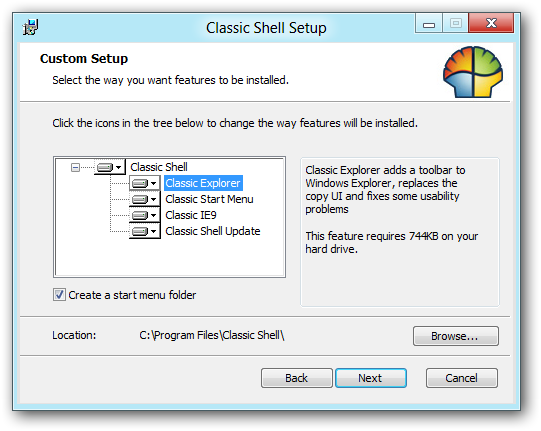The image size is (541, 431).
Task: Open the Classic Shell feature drive dropdown
Action: click(110, 167)
